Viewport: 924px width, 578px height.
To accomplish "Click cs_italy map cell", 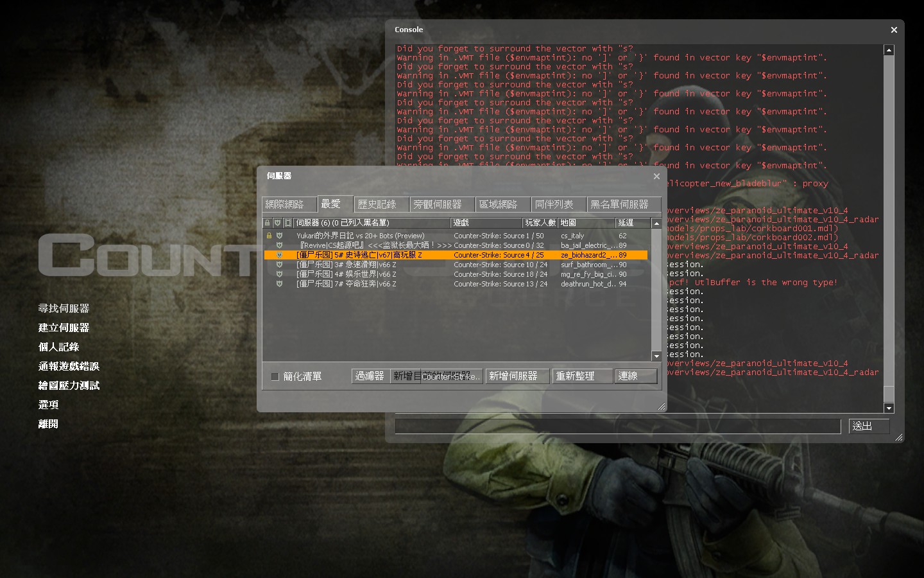I will (572, 236).
